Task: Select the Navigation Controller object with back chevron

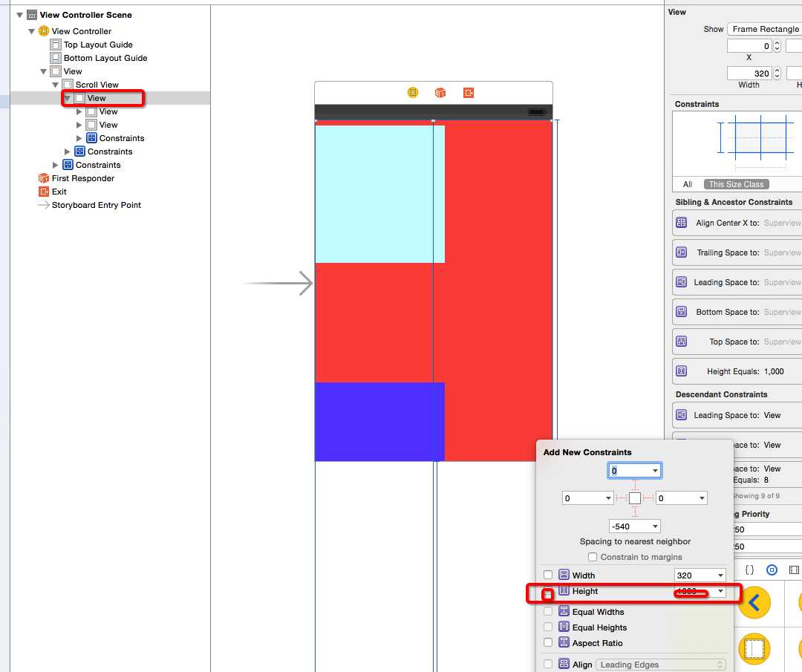Action: [754, 603]
